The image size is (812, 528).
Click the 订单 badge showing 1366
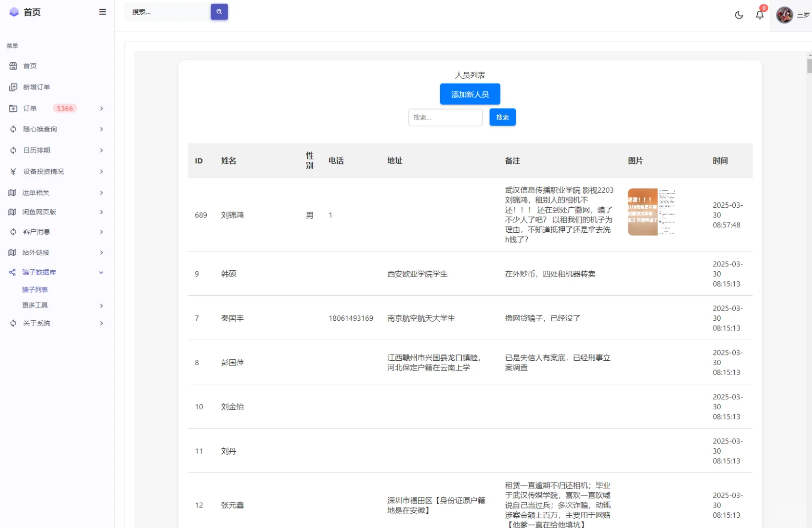point(65,108)
